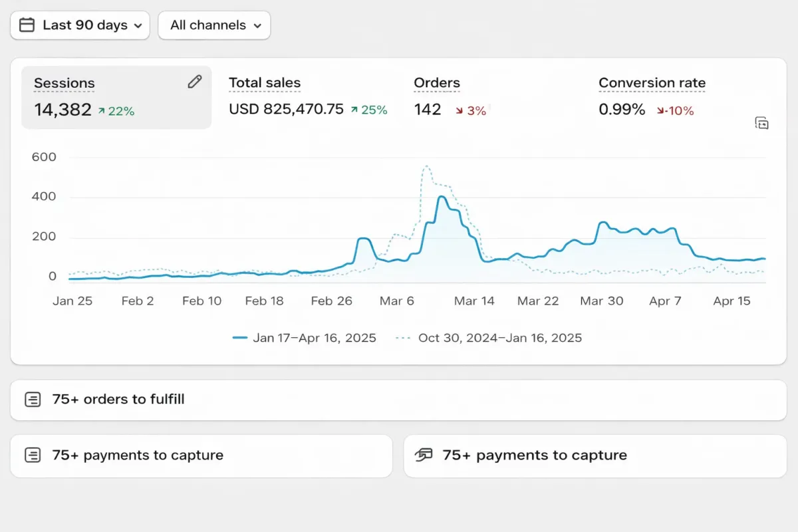This screenshot has width=798, height=532.
Task: Click the Mar 14 label on chart axis
Action: (x=474, y=301)
